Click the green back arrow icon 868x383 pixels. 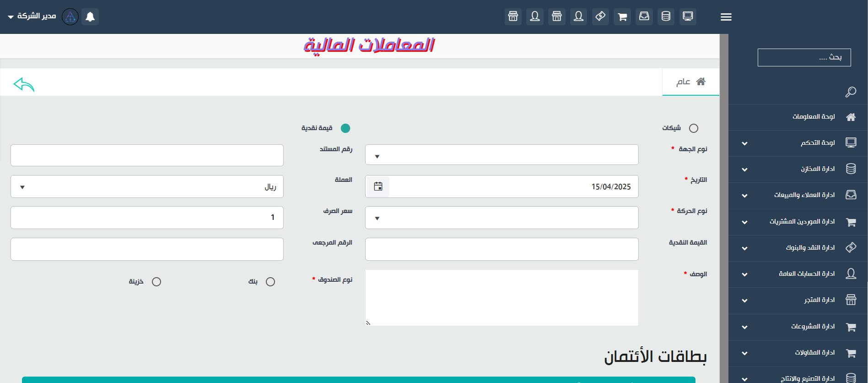pyautogui.click(x=24, y=84)
